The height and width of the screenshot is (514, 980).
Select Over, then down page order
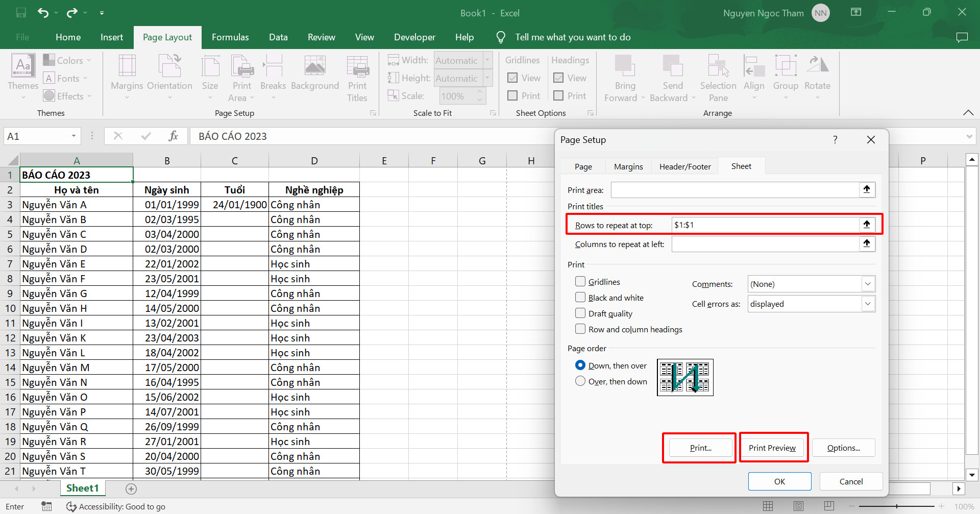[x=580, y=381]
